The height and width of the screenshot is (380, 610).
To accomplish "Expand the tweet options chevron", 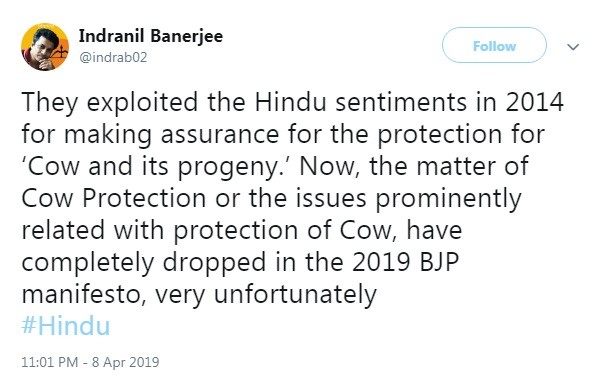I will point(573,47).
